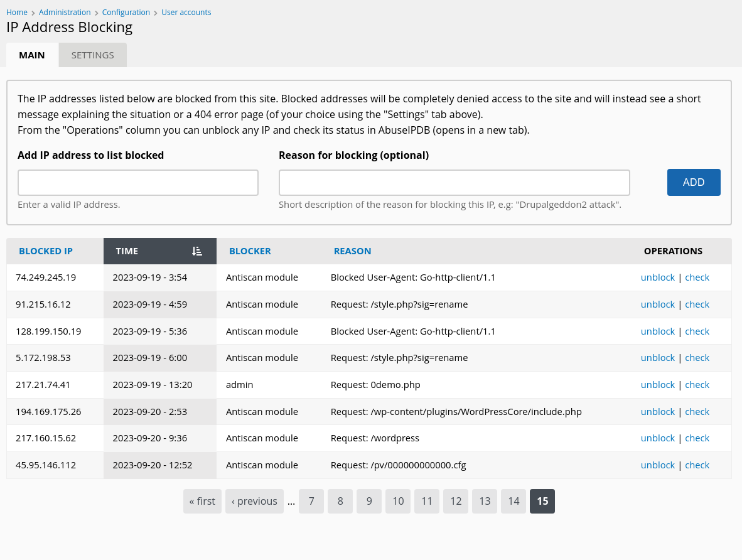The width and height of the screenshot is (742, 560).
Task: Click reason 'Request: /wordpress'
Action: point(375,438)
